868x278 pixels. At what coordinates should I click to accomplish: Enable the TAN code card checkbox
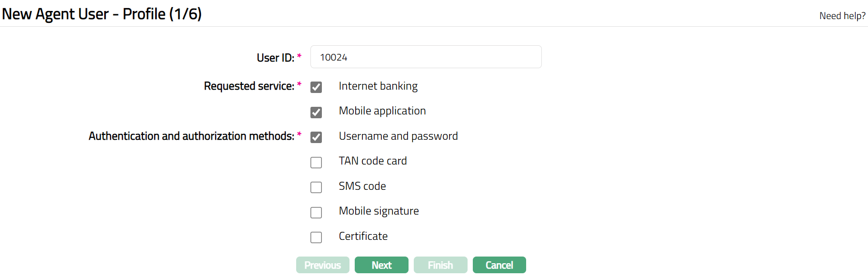[x=316, y=163]
